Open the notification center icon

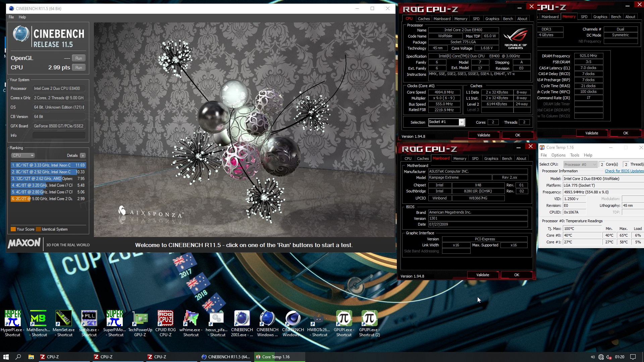click(633, 357)
